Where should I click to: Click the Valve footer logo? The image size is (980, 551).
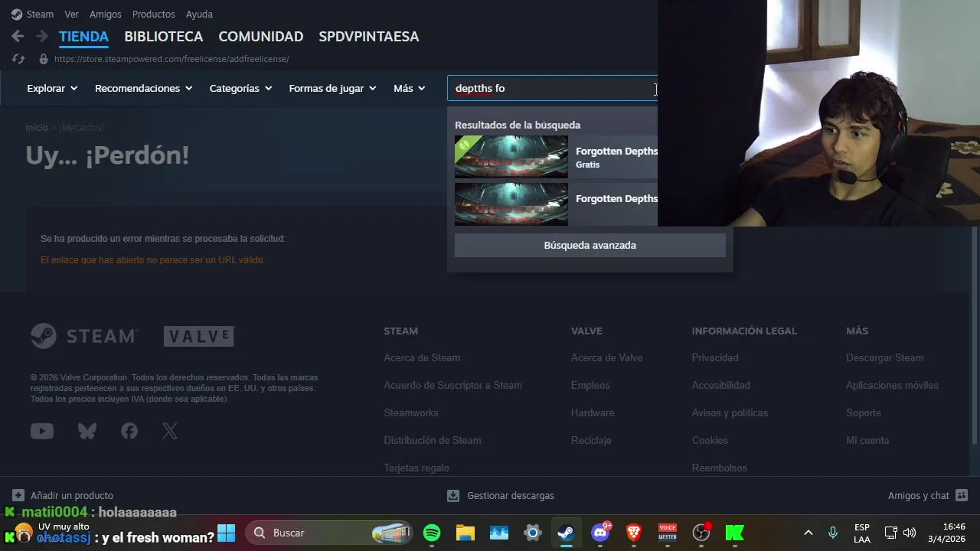199,336
